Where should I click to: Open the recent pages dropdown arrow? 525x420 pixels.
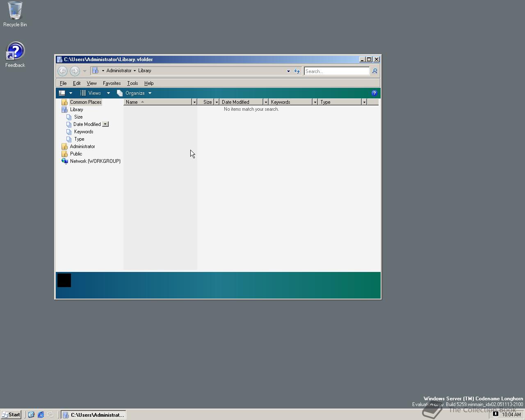pos(84,71)
